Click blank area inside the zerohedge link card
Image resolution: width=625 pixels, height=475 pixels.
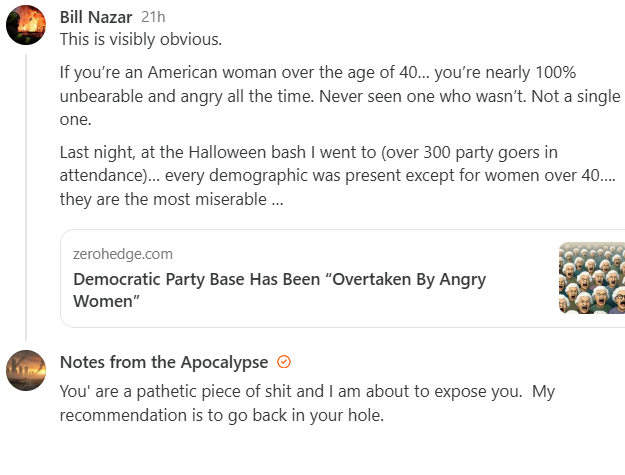(350, 310)
